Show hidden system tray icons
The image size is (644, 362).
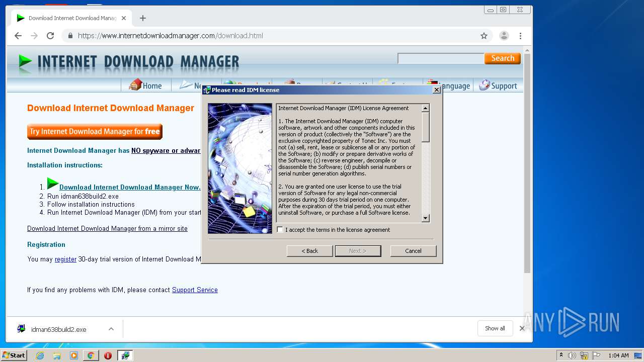point(561,355)
